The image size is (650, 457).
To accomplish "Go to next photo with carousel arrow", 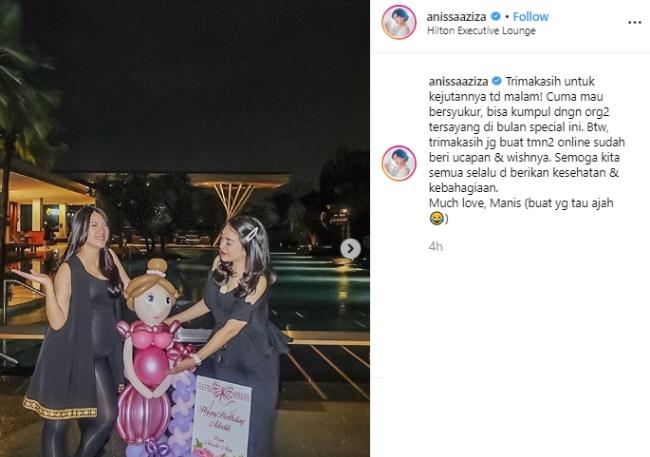I will click(350, 249).
